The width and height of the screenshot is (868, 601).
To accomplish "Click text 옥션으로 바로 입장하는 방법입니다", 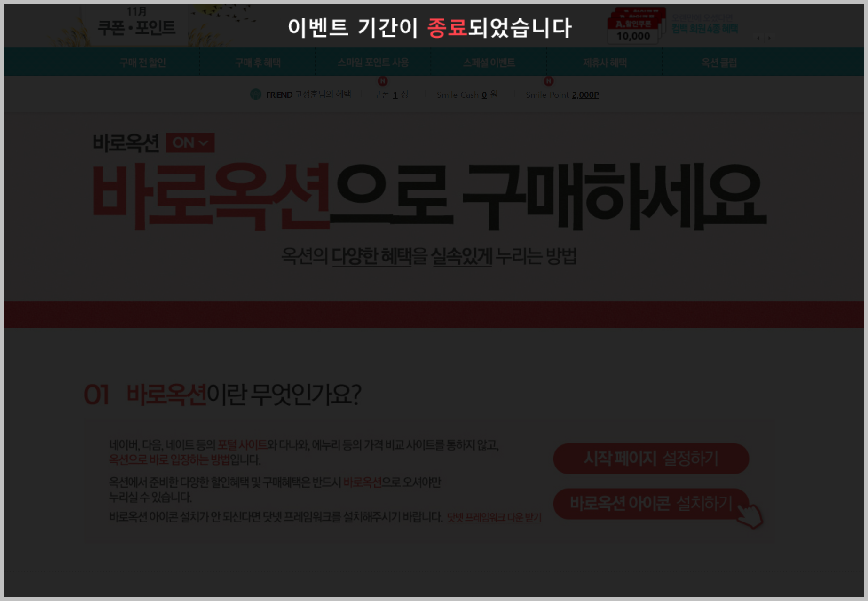I will (184, 459).
